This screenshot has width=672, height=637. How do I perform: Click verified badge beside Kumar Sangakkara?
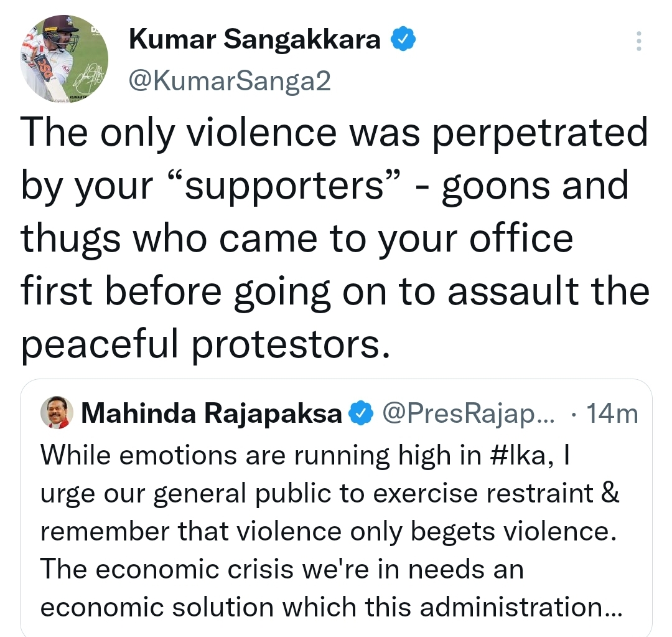(403, 39)
